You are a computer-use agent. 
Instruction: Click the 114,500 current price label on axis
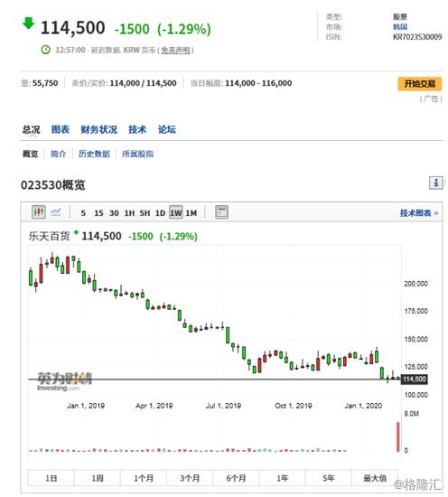point(415,380)
